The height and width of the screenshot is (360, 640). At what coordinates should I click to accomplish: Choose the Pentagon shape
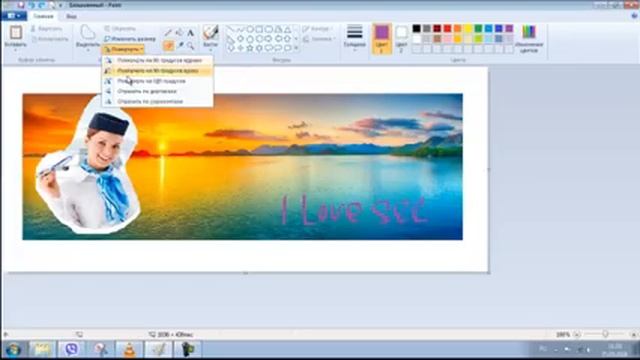pyautogui.click(x=249, y=38)
